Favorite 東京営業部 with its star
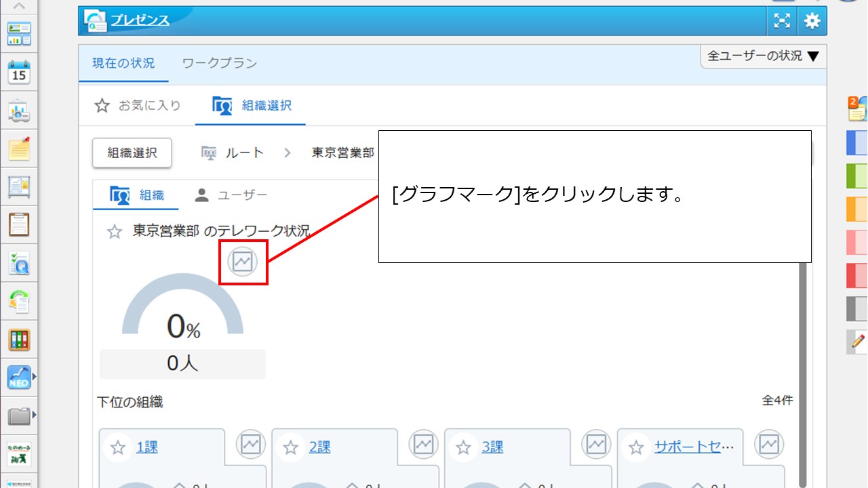The width and height of the screenshot is (868, 488). [x=115, y=232]
